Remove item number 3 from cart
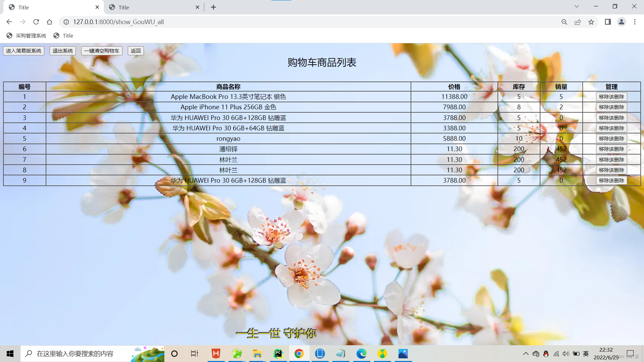The height and width of the screenshot is (362, 644). click(611, 118)
